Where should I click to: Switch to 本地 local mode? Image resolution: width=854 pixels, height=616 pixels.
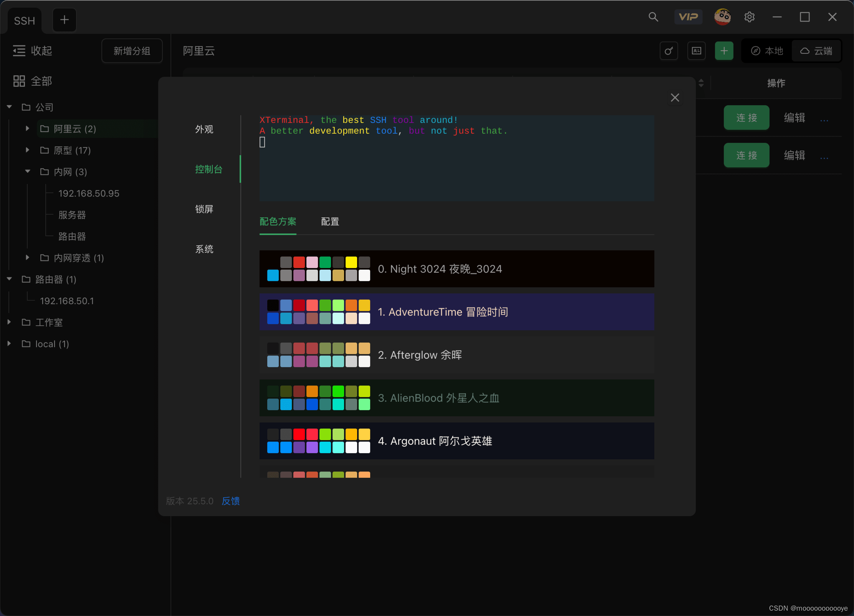[767, 51]
